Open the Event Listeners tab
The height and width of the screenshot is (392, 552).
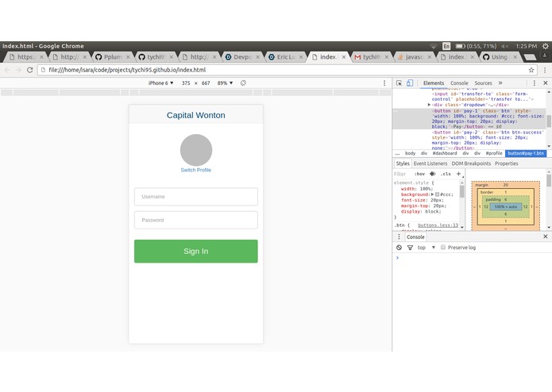pyautogui.click(x=430, y=163)
